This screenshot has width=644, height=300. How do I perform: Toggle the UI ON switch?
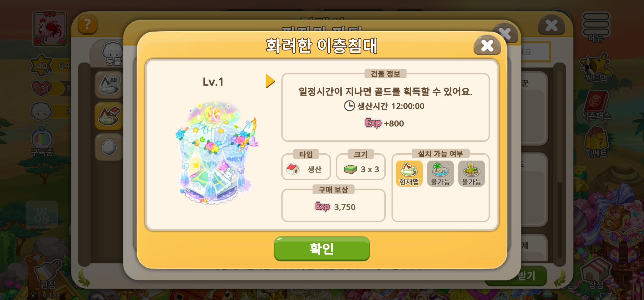pos(42,215)
